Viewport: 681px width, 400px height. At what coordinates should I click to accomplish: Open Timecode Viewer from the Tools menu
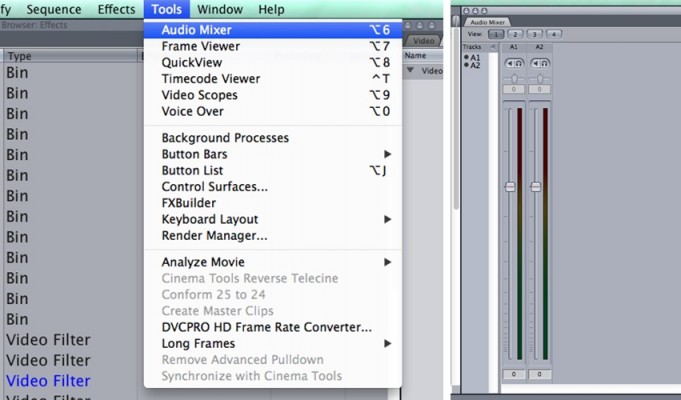(x=273, y=79)
